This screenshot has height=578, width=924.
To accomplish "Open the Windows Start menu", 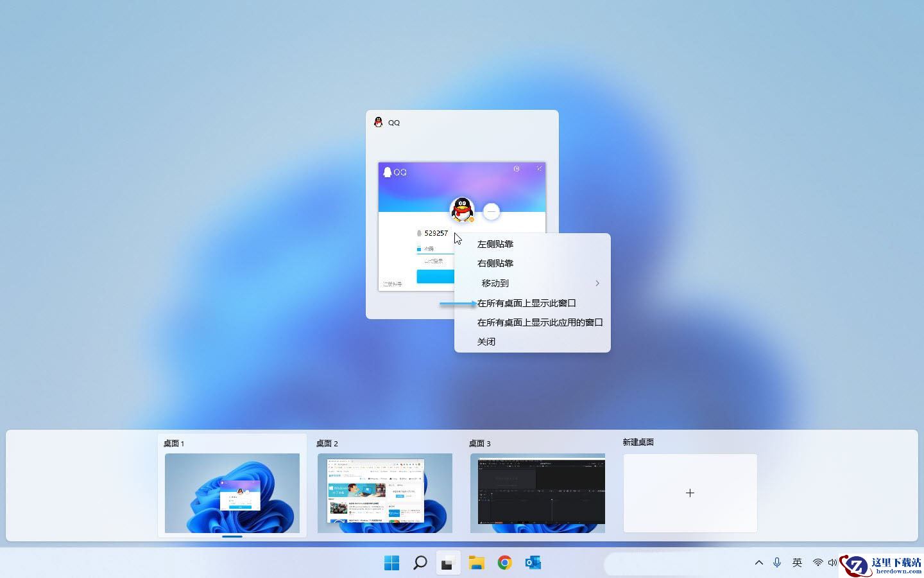I will (391, 563).
